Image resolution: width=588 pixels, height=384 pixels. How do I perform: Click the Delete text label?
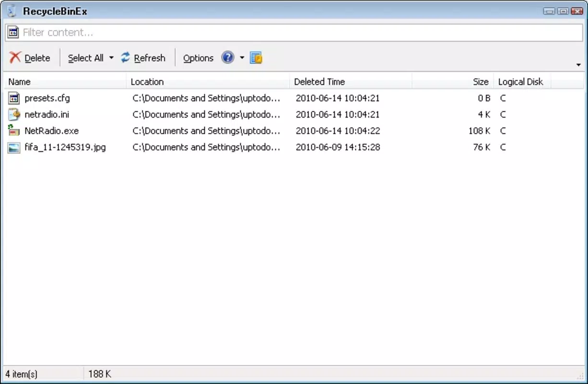(37, 58)
